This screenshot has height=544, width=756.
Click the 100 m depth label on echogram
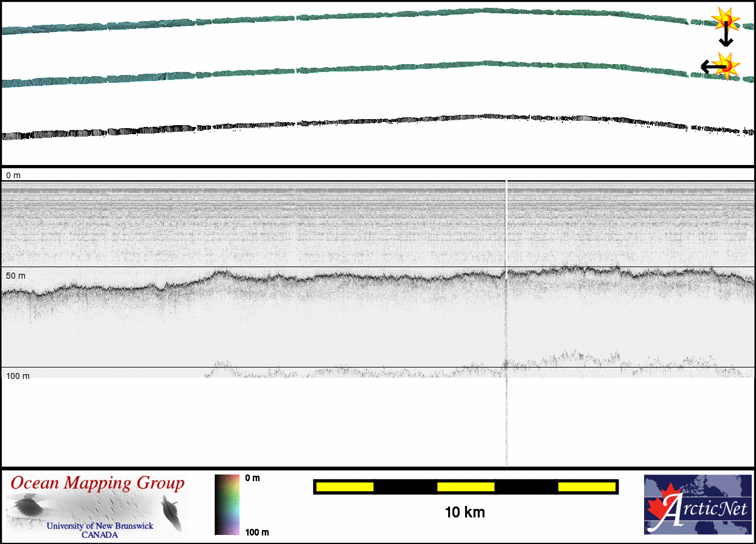pyautogui.click(x=18, y=376)
